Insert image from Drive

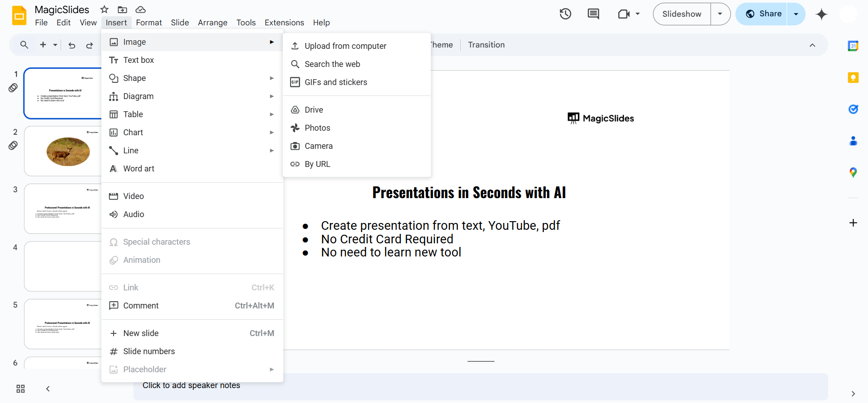click(x=357, y=110)
